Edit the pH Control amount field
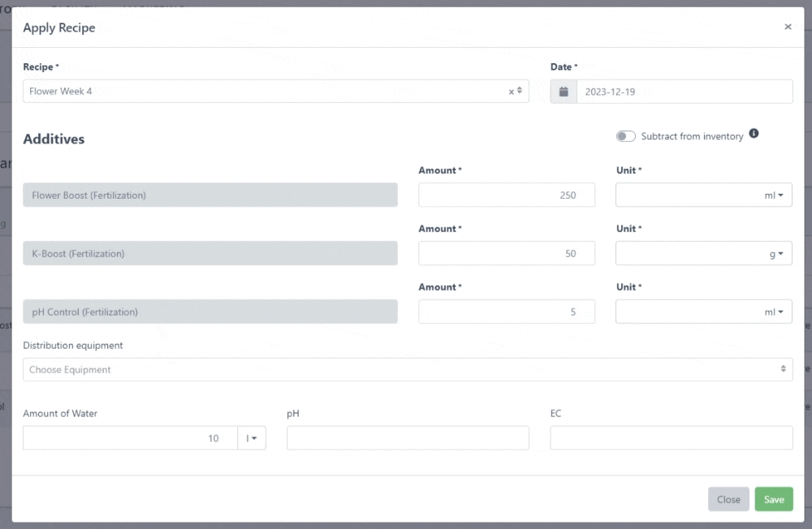Screen dimensions: 812x529 coord(506,312)
